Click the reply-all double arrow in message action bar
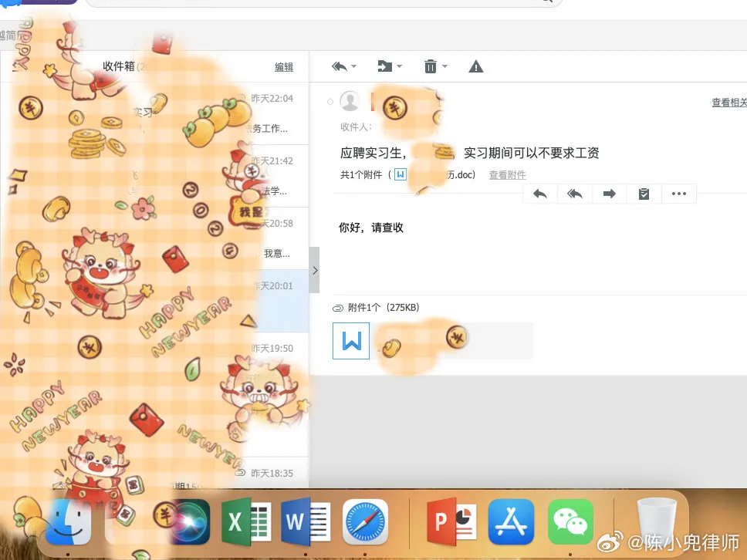The height and width of the screenshot is (560, 747). [x=575, y=194]
